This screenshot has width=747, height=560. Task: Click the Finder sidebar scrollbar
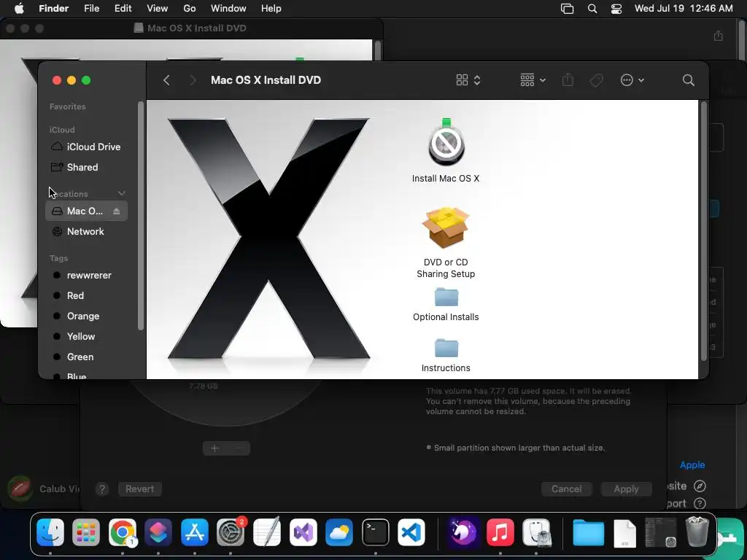click(141, 215)
